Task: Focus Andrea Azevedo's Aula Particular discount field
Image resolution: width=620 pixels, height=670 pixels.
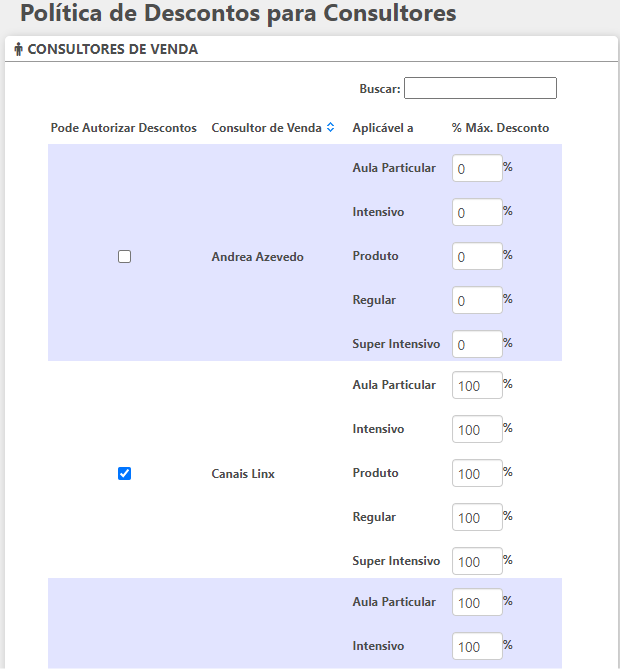Action: coord(477,169)
